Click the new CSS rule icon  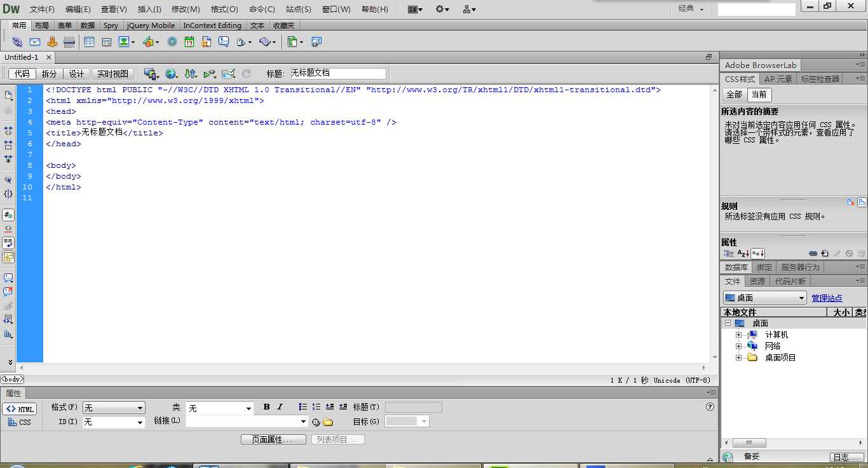(x=824, y=253)
